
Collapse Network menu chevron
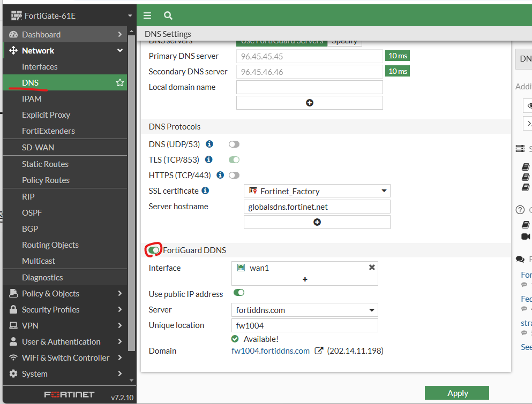[120, 50]
